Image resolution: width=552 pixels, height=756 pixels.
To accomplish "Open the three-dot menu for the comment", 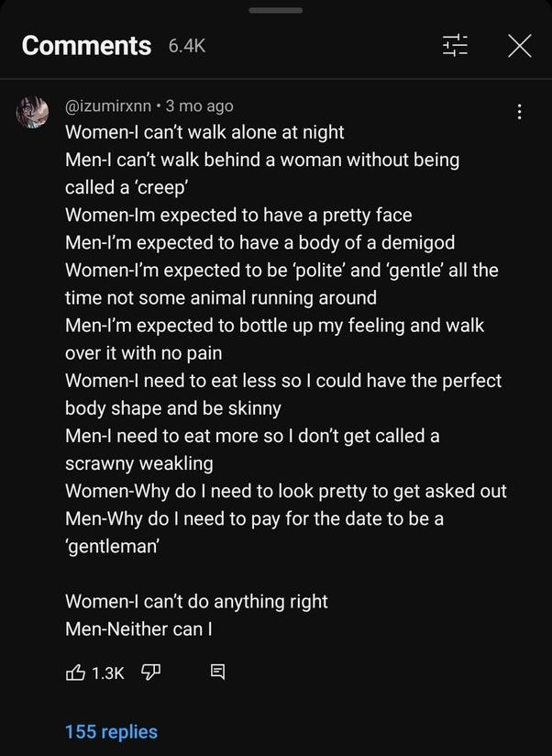I will [x=520, y=112].
